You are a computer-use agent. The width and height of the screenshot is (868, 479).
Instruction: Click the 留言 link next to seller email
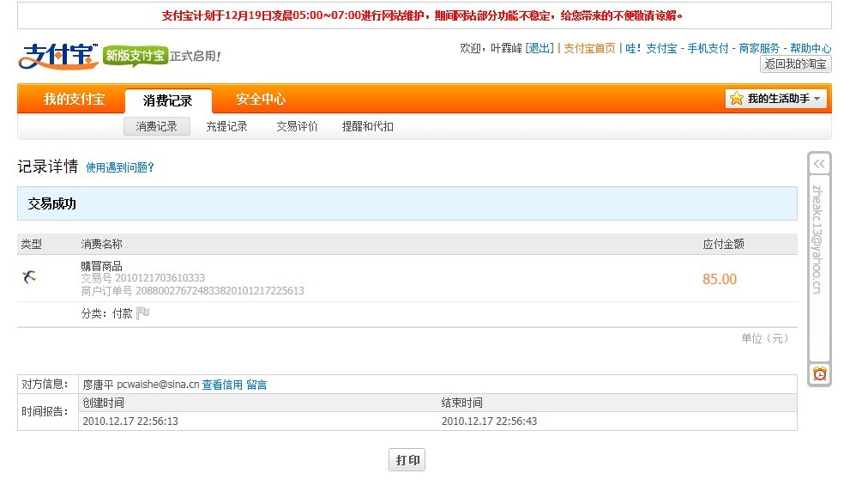[x=256, y=385]
